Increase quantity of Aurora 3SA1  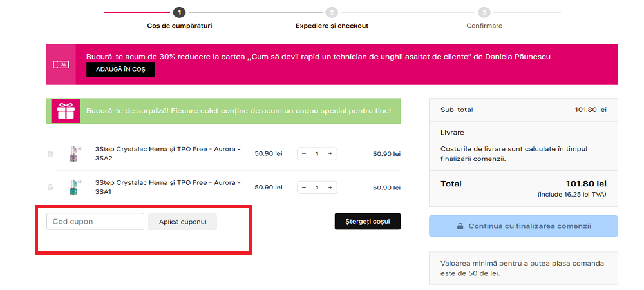click(x=330, y=188)
